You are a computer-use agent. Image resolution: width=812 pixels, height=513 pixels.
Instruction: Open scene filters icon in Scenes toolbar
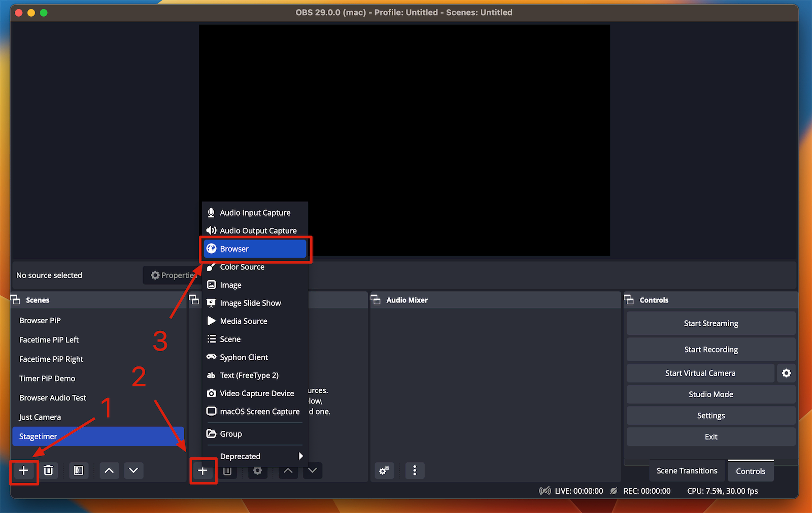79,470
